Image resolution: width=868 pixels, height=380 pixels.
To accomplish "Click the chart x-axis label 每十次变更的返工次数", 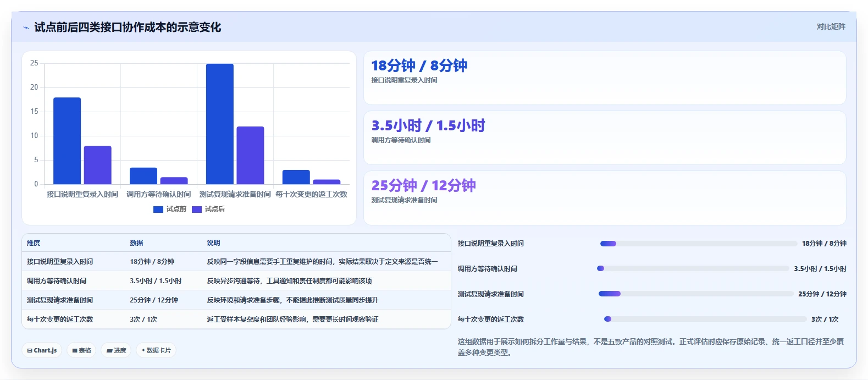I will coord(311,194).
